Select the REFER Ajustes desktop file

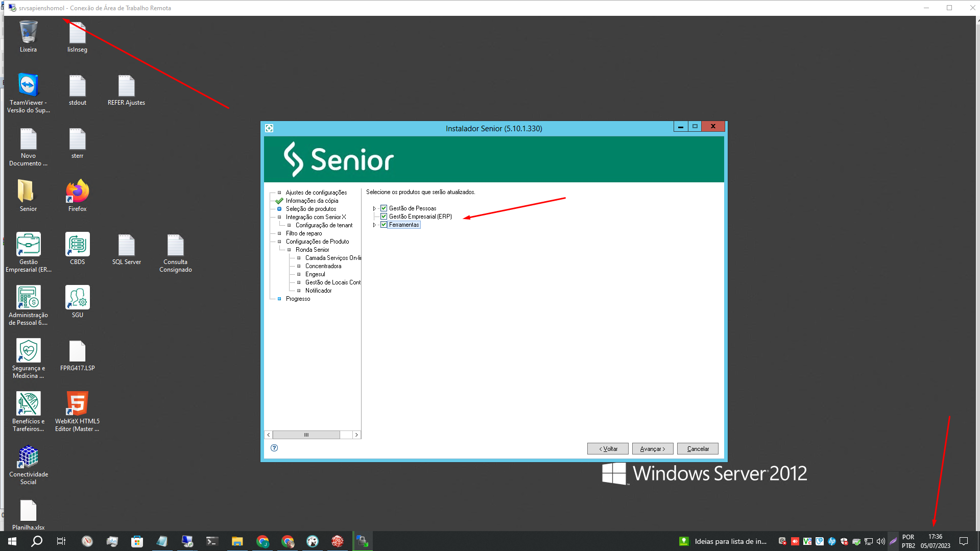pos(126,90)
